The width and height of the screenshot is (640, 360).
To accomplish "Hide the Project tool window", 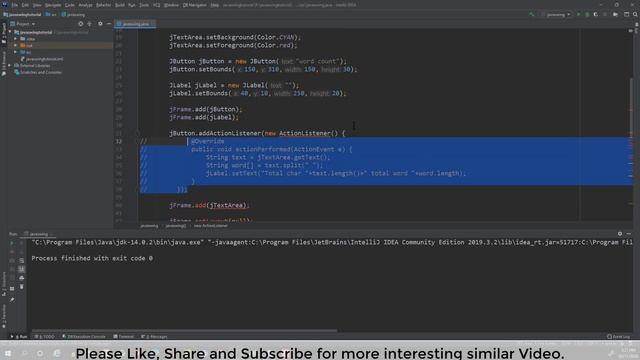I will point(109,24).
